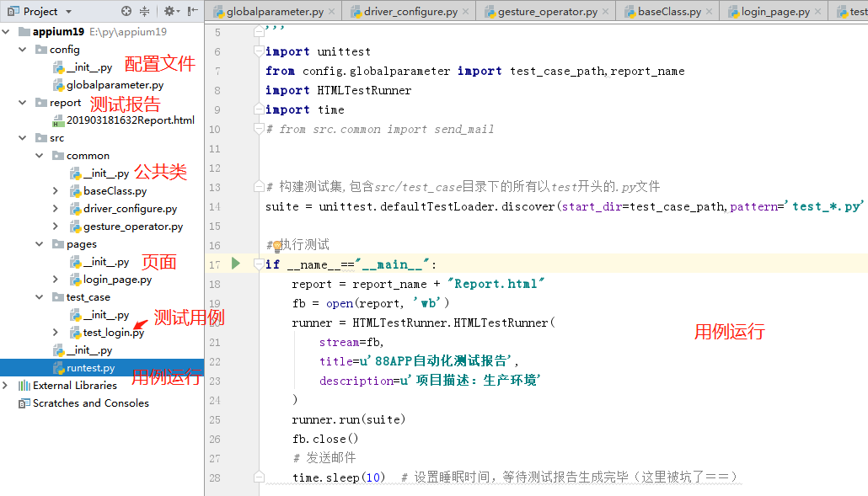
Task: Close the globalparameter.py tab
Action: coord(331,11)
